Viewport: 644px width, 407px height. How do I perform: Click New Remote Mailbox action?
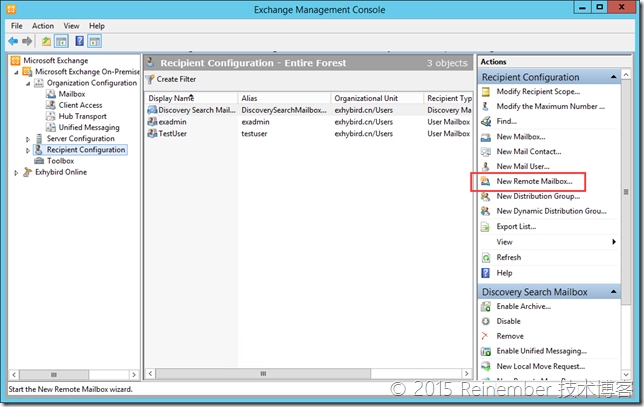pyautogui.click(x=534, y=181)
